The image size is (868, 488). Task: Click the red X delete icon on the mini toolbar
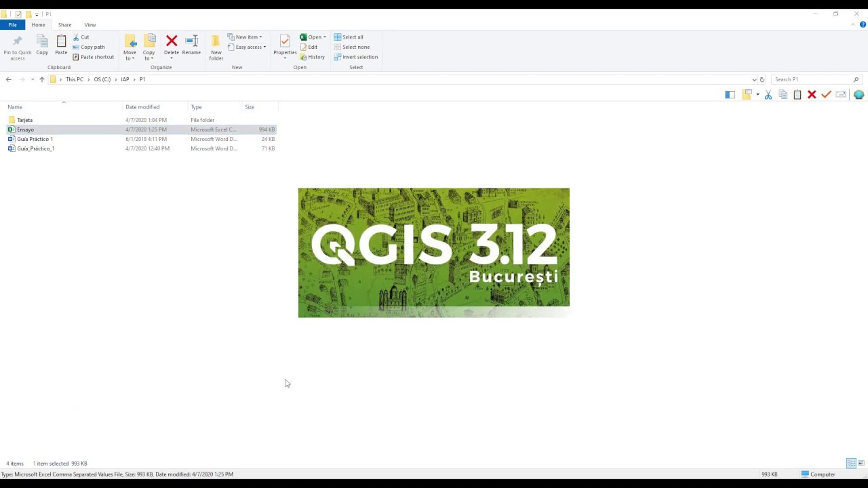(x=812, y=95)
